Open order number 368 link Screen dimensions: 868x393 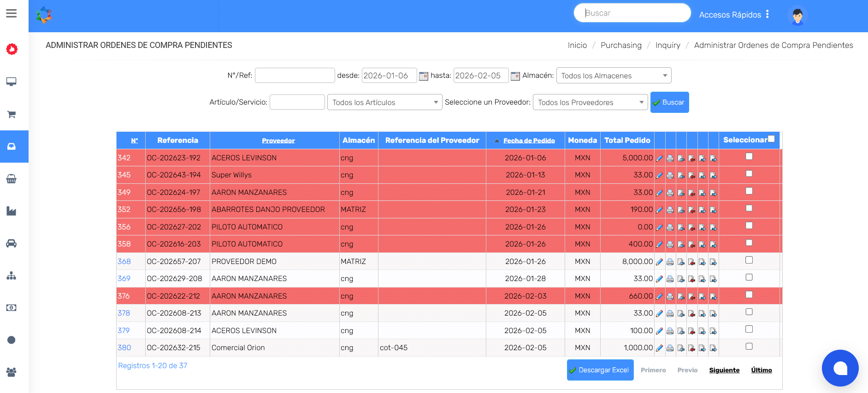tap(124, 261)
